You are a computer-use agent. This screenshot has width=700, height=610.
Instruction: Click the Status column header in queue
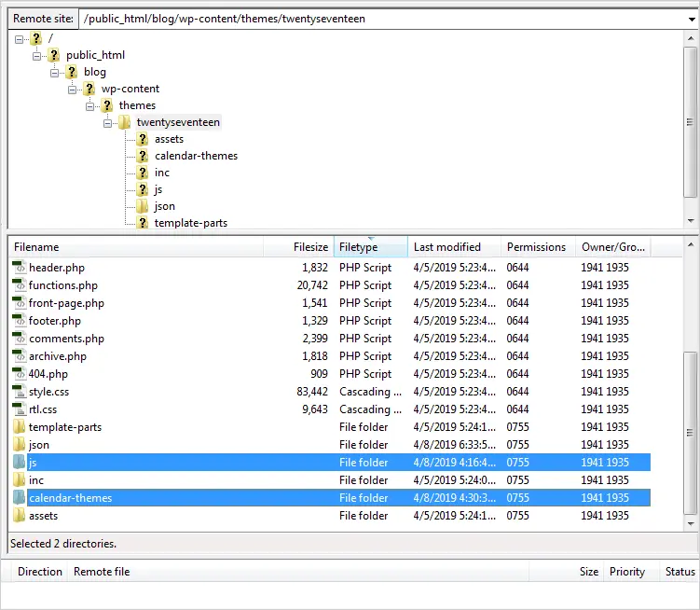[x=679, y=572]
